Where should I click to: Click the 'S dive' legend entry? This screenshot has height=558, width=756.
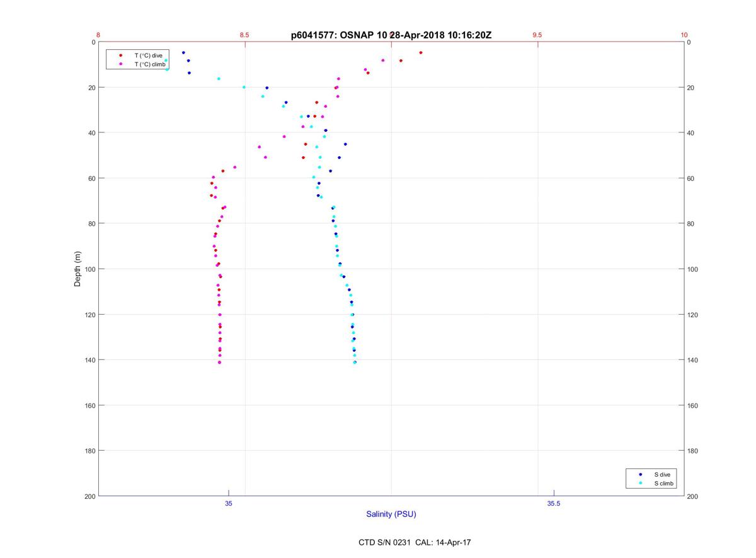pos(662,474)
